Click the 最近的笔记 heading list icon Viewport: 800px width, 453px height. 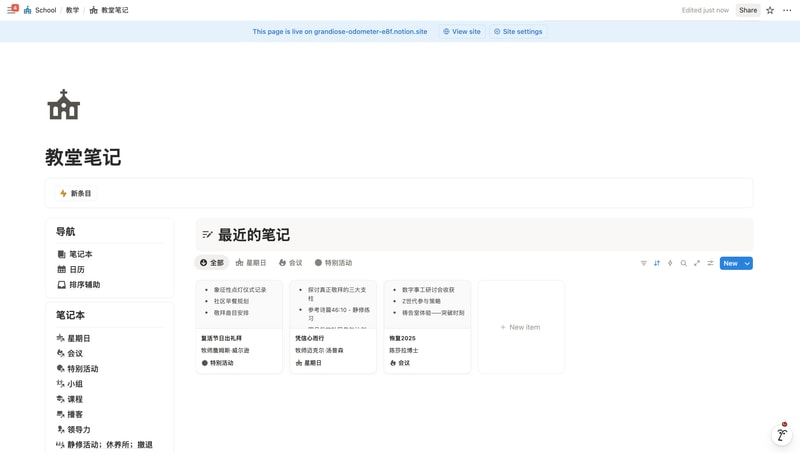207,235
